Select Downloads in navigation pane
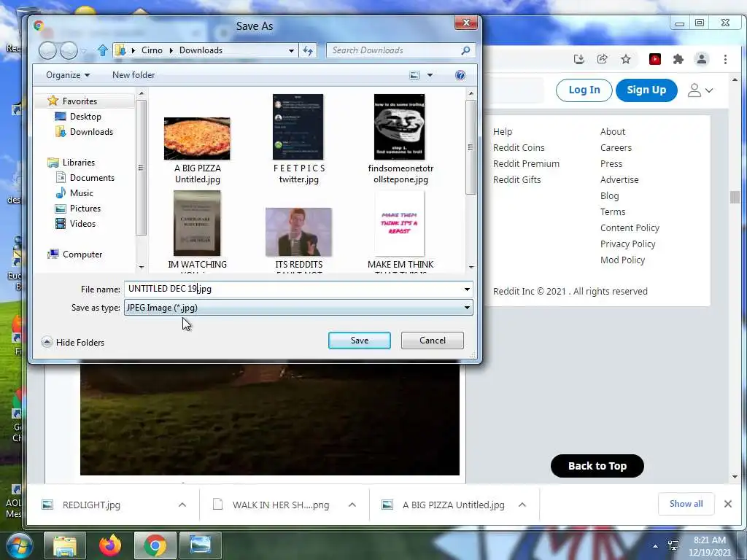The height and width of the screenshot is (560, 747). [x=91, y=132]
